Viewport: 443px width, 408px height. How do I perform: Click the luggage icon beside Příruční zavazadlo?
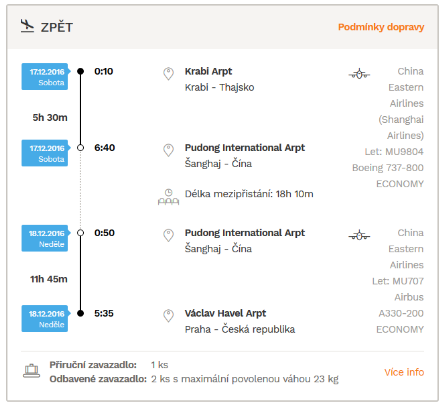[32, 371]
